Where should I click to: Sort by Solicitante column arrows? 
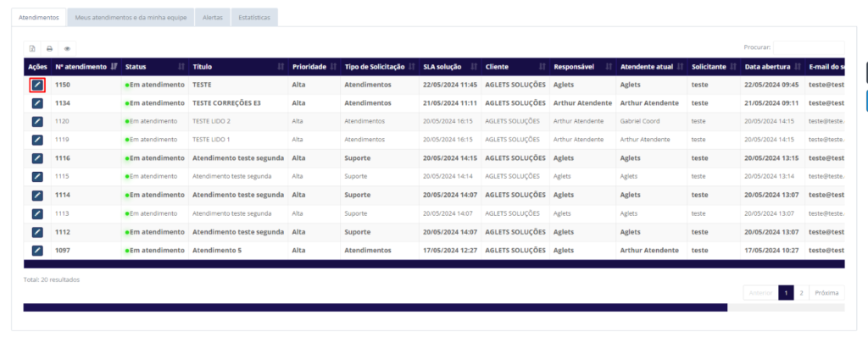pyautogui.click(x=733, y=67)
